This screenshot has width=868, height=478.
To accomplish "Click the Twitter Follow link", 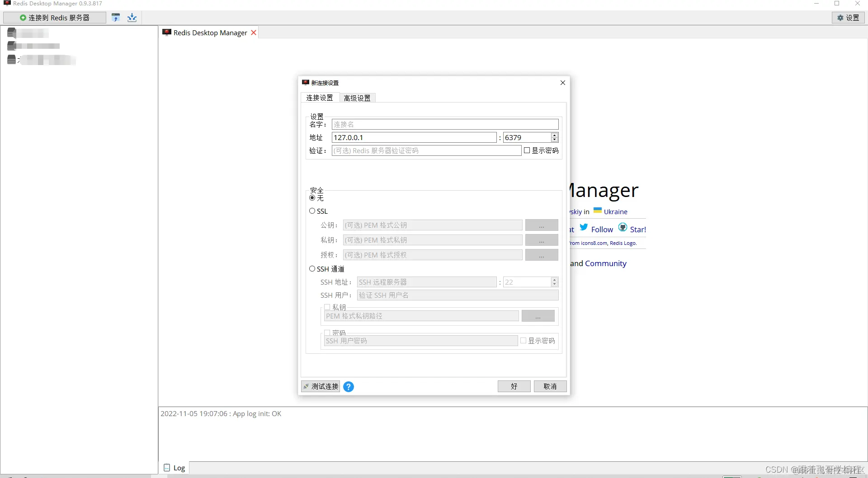I will [x=602, y=230].
